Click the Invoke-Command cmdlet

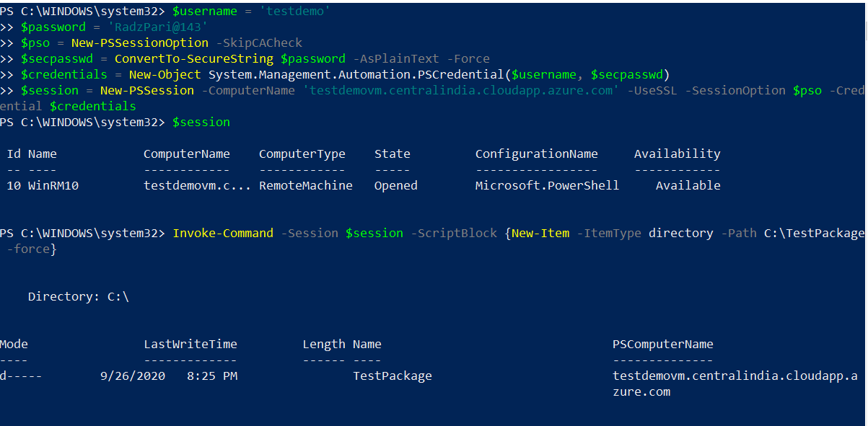tap(222, 233)
